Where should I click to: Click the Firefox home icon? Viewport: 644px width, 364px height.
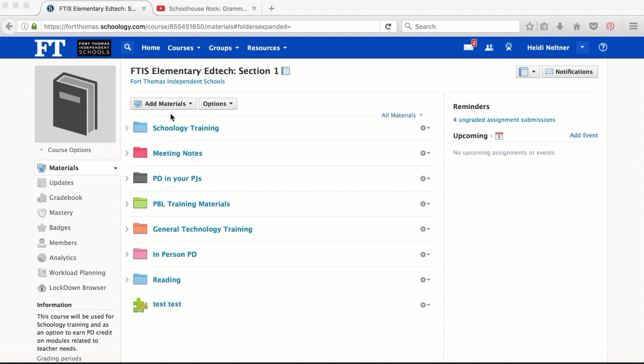[577, 26]
